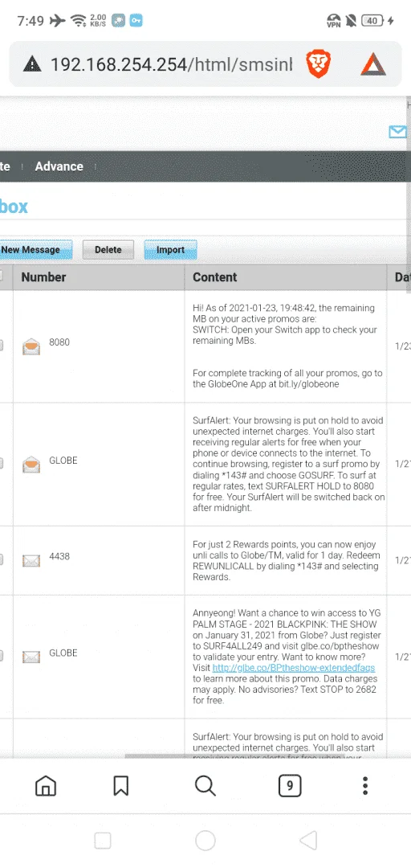The width and height of the screenshot is (411, 868).
Task: Click the Number column header
Action: point(43,277)
